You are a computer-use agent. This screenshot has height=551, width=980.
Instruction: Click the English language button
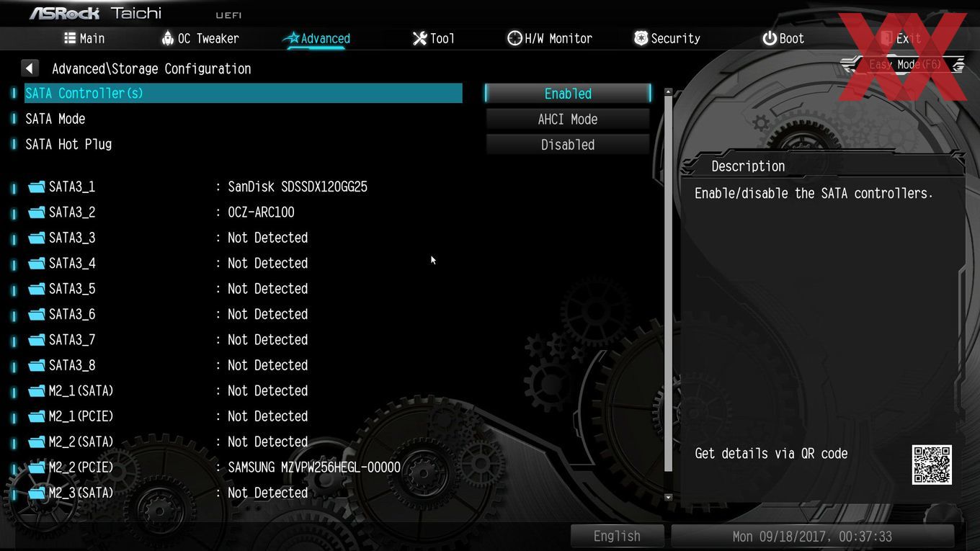pyautogui.click(x=617, y=536)
